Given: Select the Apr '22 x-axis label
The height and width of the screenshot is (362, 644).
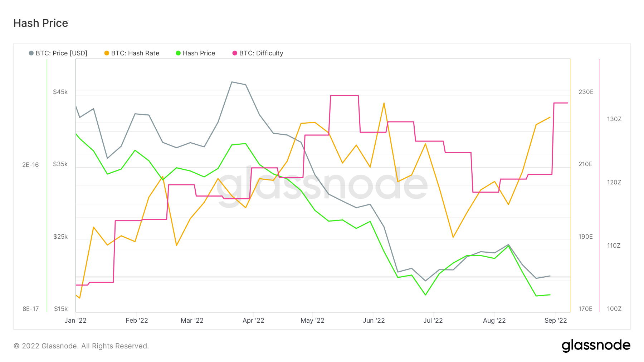Looking at the screenshot, I should pos(253,321).
